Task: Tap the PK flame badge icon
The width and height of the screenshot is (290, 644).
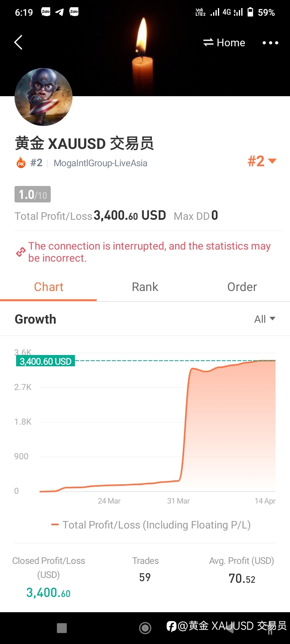Action: click(x=21, y=163)
